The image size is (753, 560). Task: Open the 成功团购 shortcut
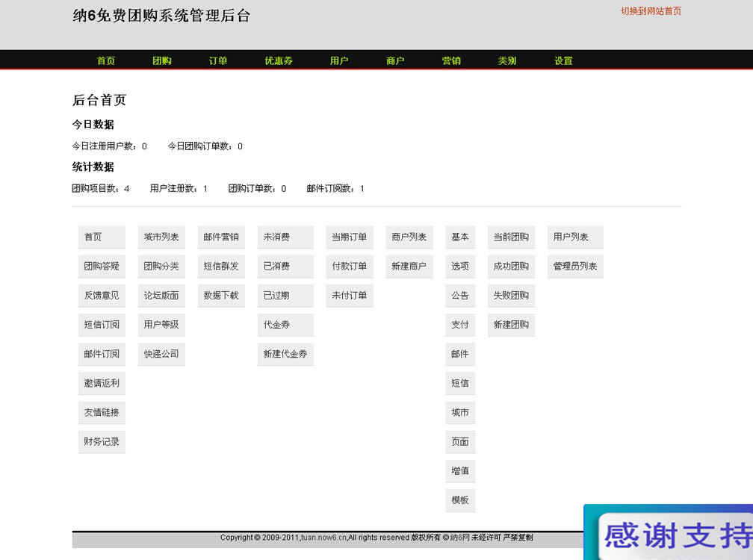coord(512,267)
